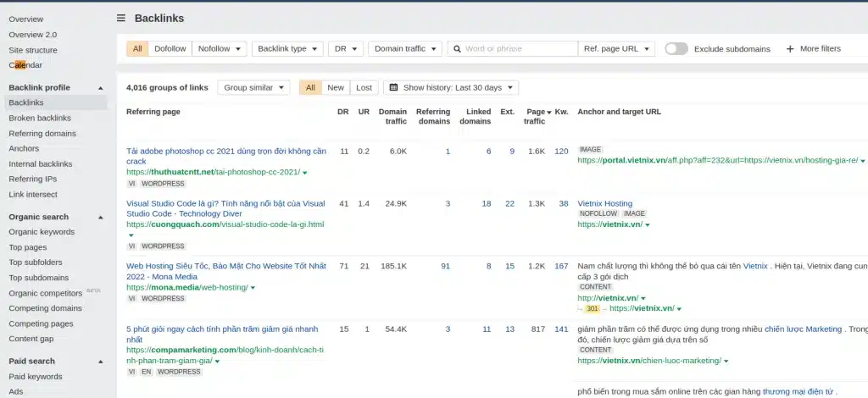
Task: Collapse the Organic search section
Action: point(101,218)
